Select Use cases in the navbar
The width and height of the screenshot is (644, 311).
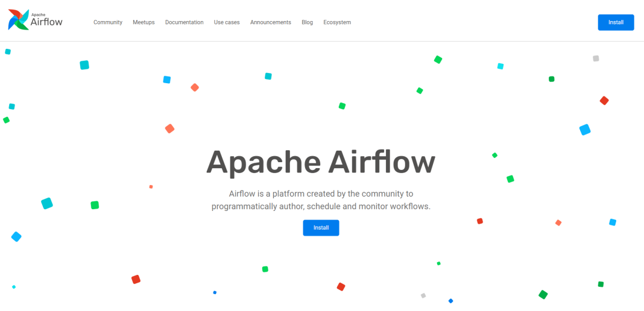point(227,22)
